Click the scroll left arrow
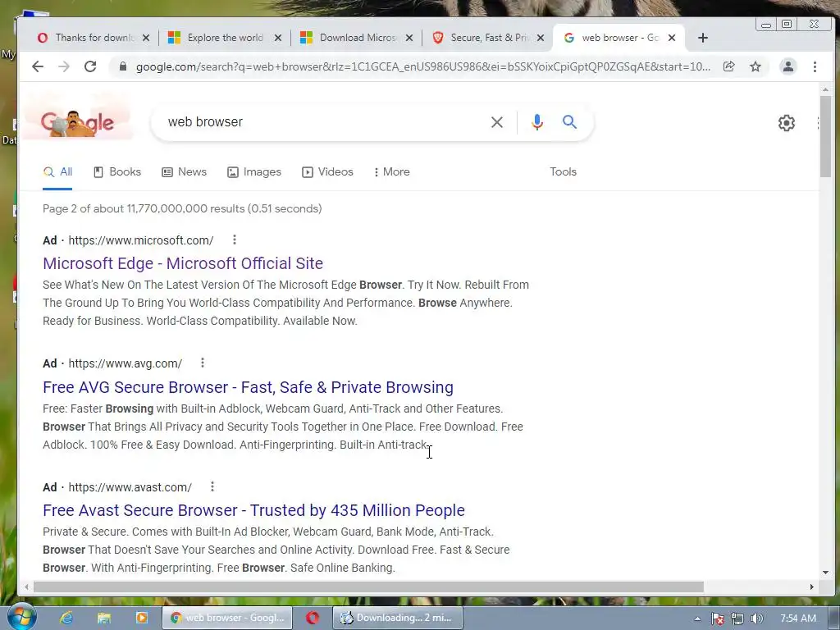This screenshot has height=630, width=840. click(x=26, y=587)
